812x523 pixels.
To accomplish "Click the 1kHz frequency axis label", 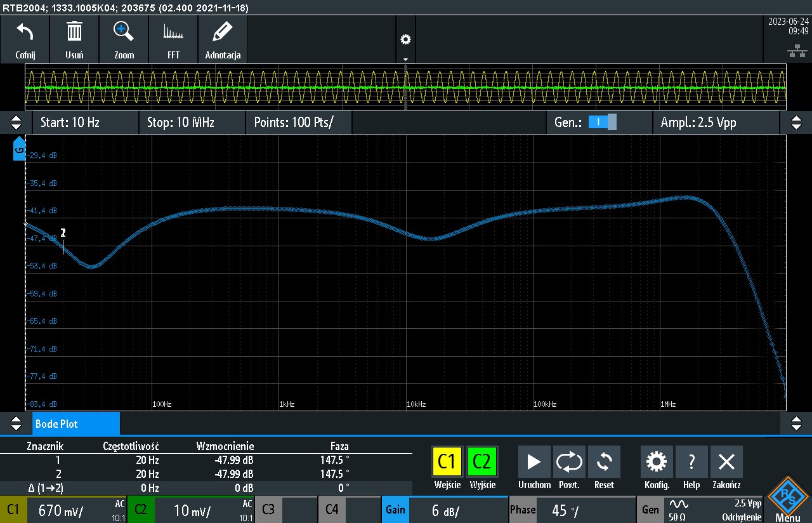I will point(288,404).
